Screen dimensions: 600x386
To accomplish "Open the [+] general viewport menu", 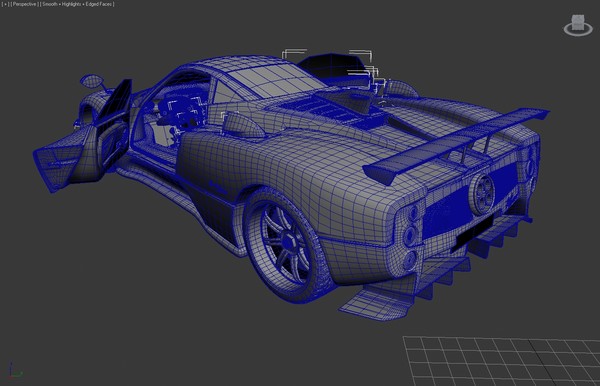I will pos(5,4).
